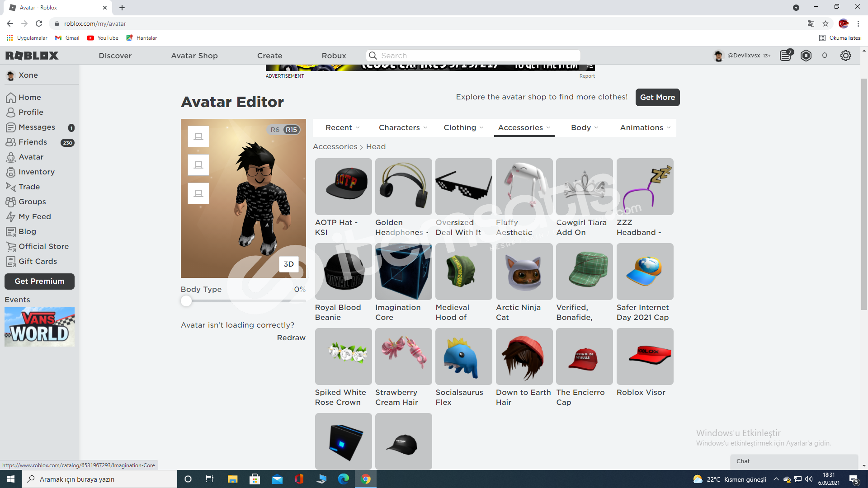The image size is (868, 488).
Task: Open Groups from the sidebar
Action: pyautogui.click(x=32, y=202)
